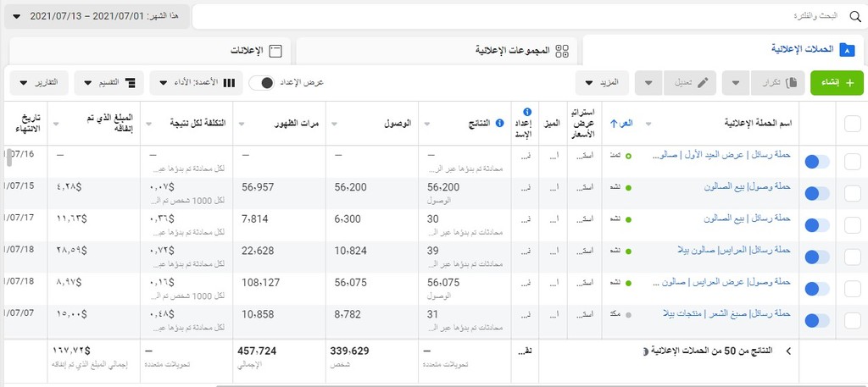
Task: Open the columns: Performance dropdown
Action: pyautogui.click(x=196, y=83)
